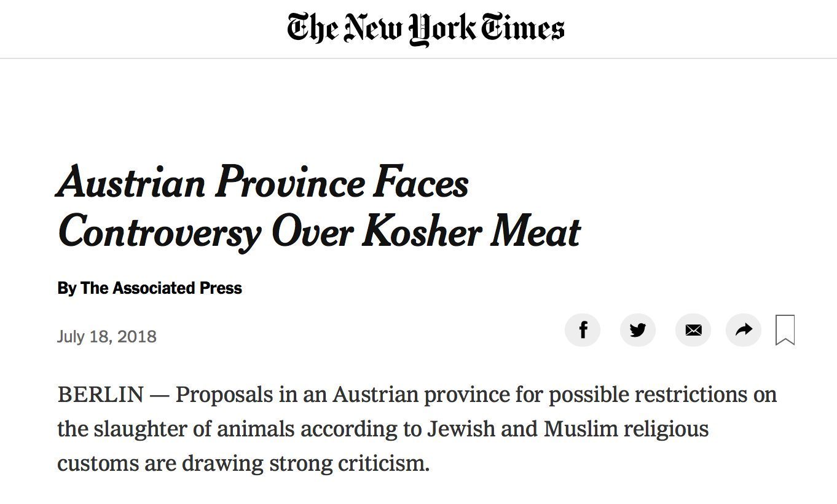The image size is (837, 504).
Task: Click the word 'Controversy' in the headline
Action: pos(159,232)
